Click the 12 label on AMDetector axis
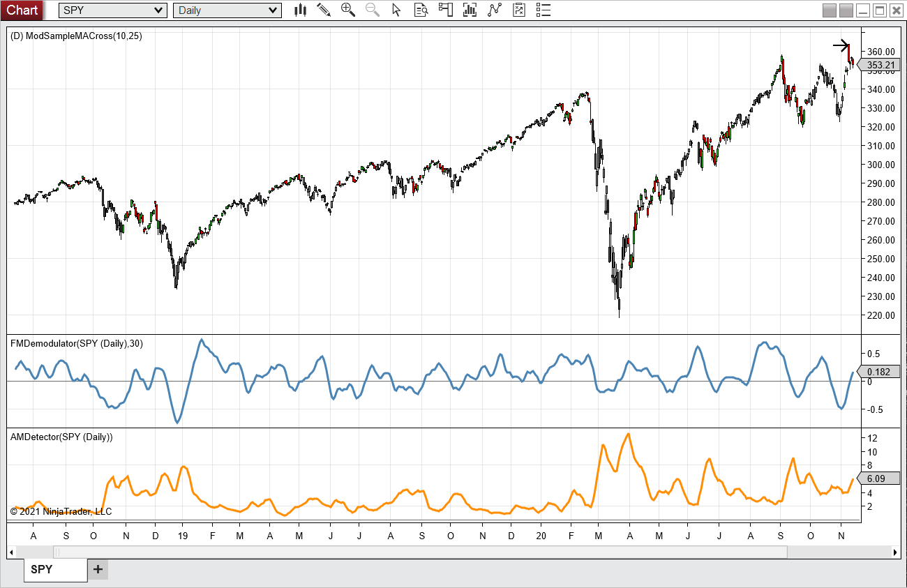This screenshot has height=588, width=907. (872, 438)
